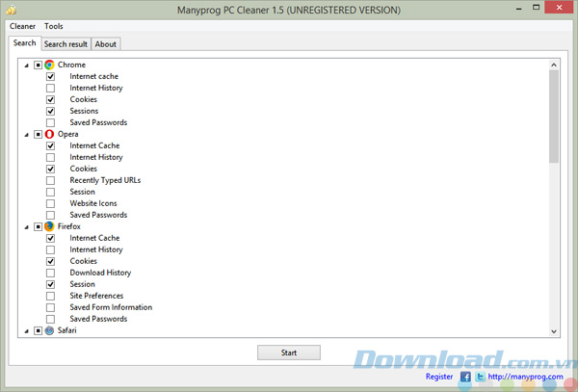The width and height of the screenshot is (578, 392).
Task: Select 'Saved Form Information' text
Action: click(x=111, y=307)
